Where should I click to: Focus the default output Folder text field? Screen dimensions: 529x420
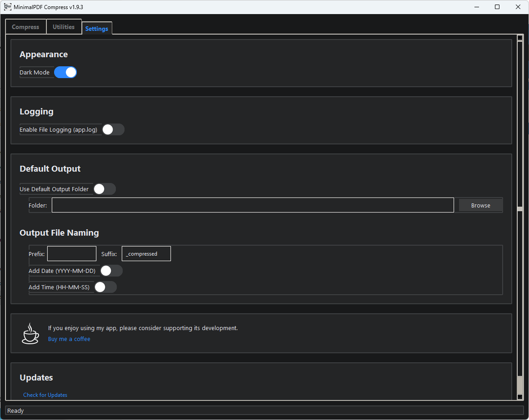click(x=253, y=205)
